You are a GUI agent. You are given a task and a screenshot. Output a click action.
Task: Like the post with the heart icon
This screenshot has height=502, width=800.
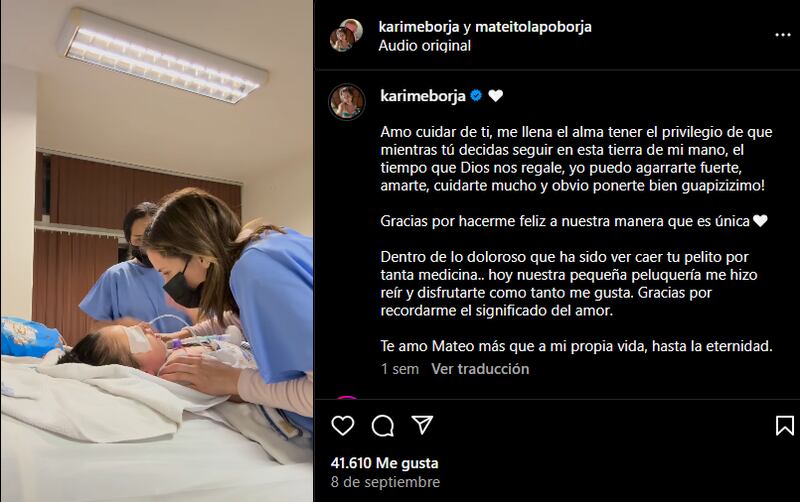tap(342, 425)
